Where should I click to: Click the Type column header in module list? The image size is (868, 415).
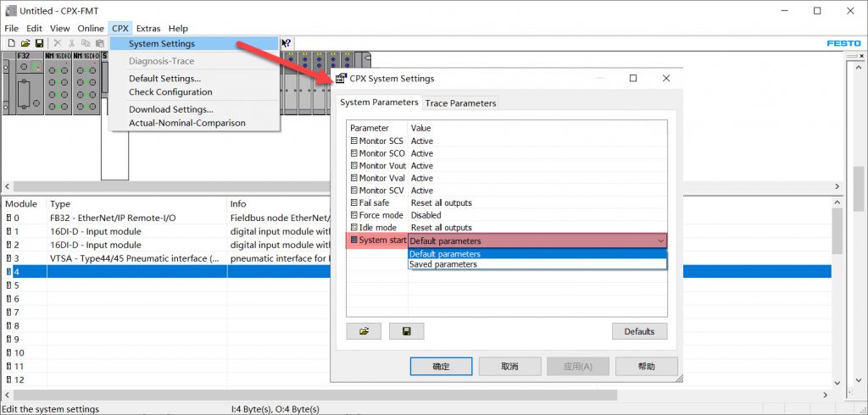point(137,203)
